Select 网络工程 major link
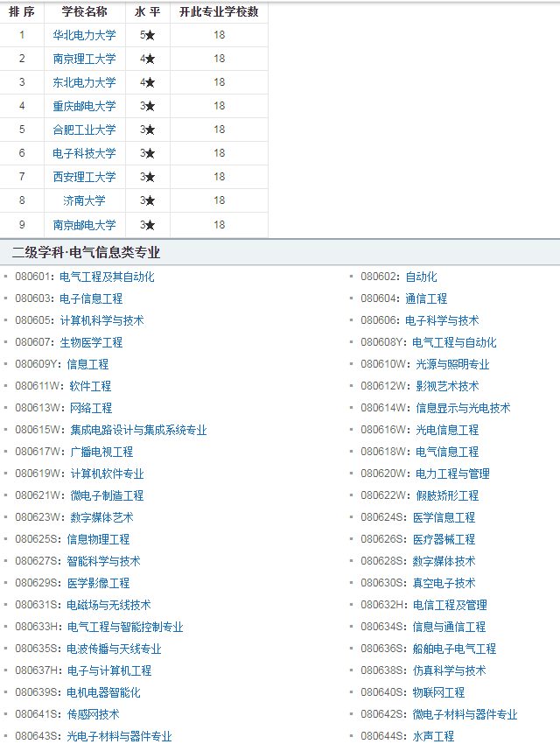This screenshot has width=560, height=744. (x=91, y=408)
